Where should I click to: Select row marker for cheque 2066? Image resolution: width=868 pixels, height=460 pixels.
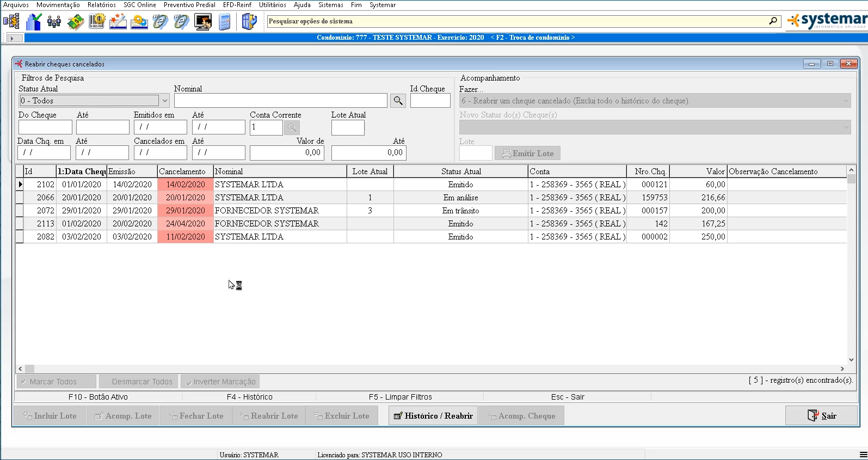pyautogui.click(x=20, y=198)
